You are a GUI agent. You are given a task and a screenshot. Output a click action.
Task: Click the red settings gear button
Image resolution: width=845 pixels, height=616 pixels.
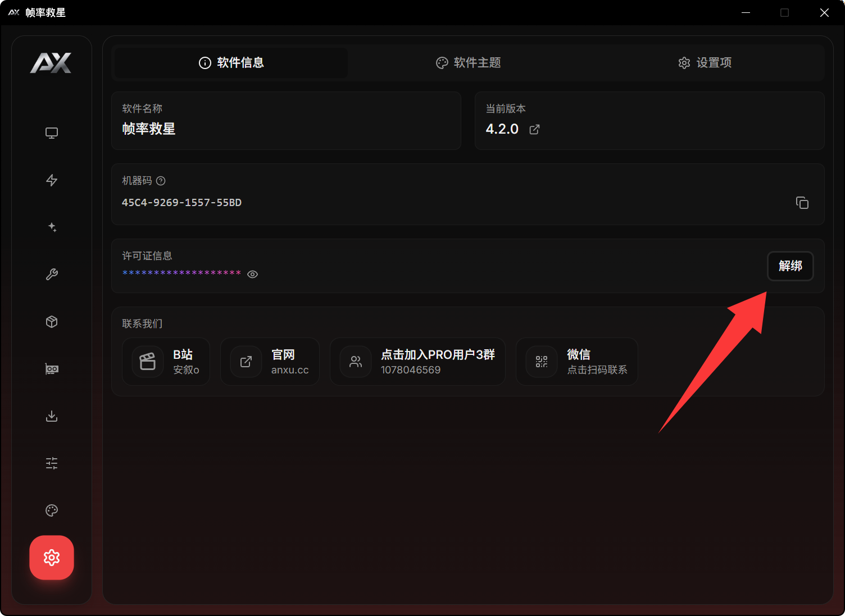(52, 558)
